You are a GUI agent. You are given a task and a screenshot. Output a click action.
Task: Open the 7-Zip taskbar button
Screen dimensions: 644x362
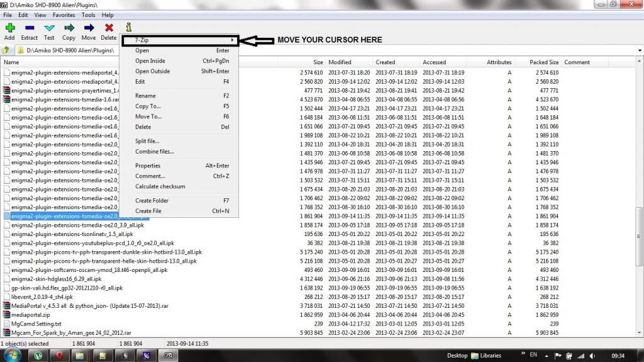click(169, 356)
